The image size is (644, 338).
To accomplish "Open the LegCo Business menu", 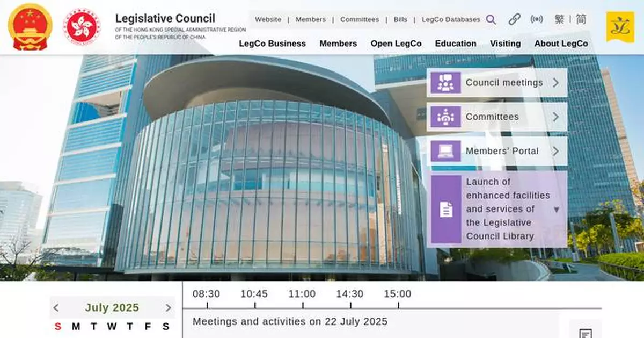I will click(x=273, y=44).
